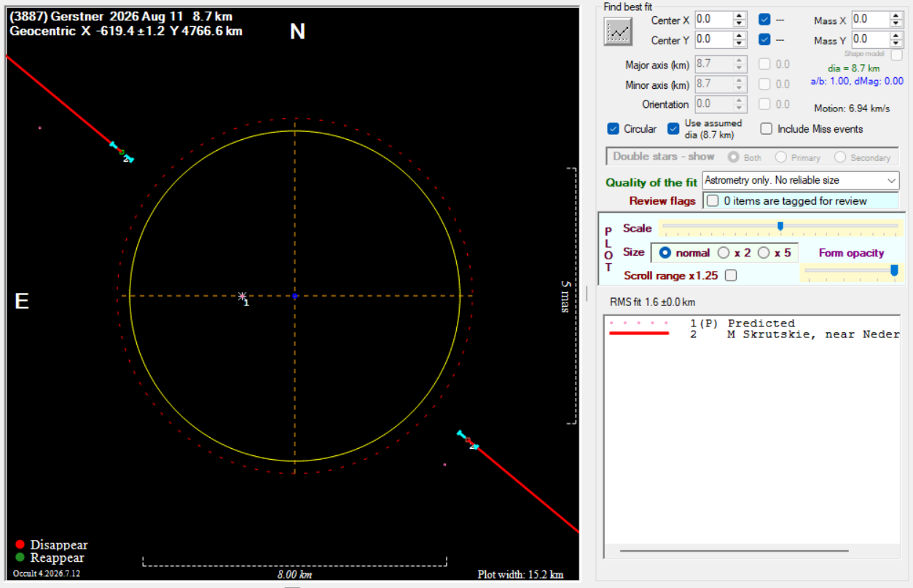The width and height of the screenshot is (913, 588).
Task: Check the Review flags items checkbox
Action: (x=713, y=200)
